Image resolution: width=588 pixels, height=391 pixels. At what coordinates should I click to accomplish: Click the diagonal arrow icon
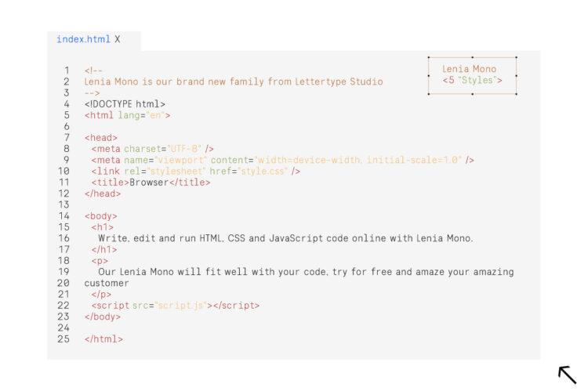click(x=567, y=374)
